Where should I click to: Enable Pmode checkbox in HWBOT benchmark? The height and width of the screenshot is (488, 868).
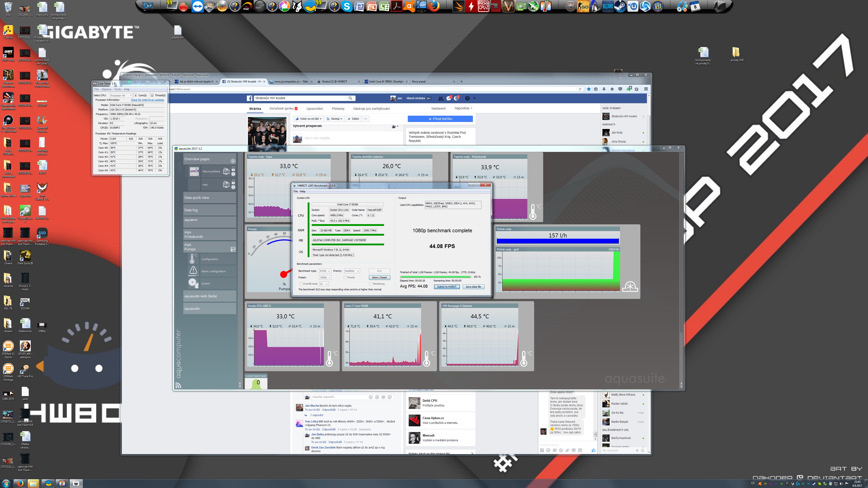[x=345, y=277]
